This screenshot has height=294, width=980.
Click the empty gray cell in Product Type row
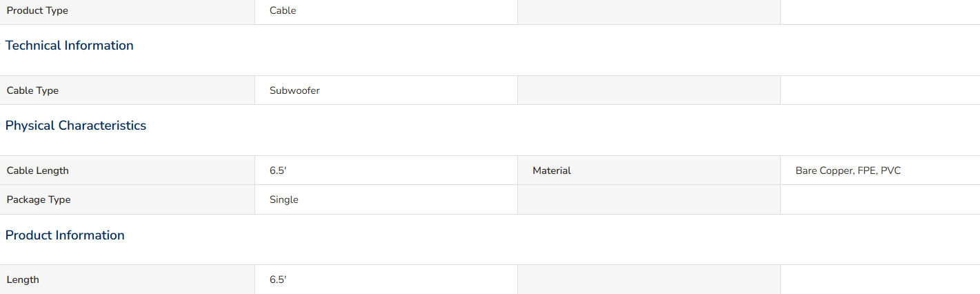[x=649, y=11]
